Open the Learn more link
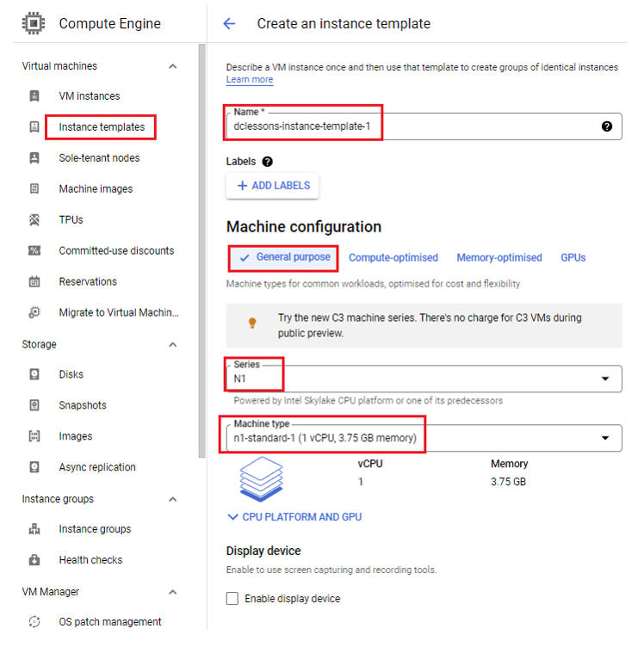 click(250, 79)
